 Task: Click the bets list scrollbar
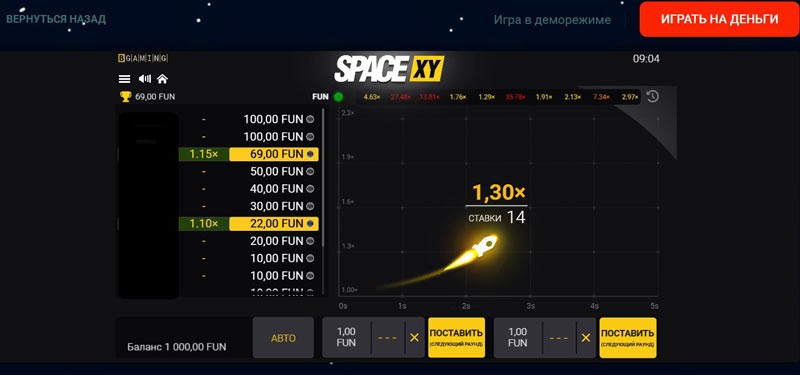click(323, 178)
